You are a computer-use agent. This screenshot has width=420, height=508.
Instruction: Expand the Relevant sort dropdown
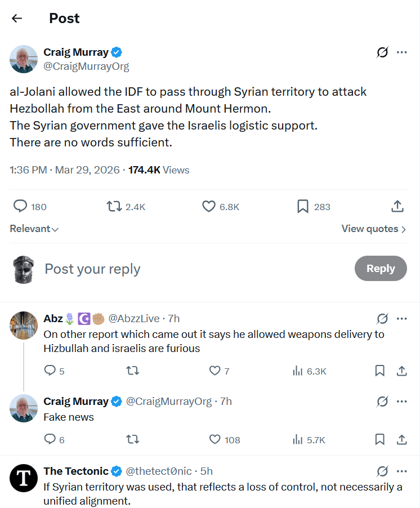point(34,229)
